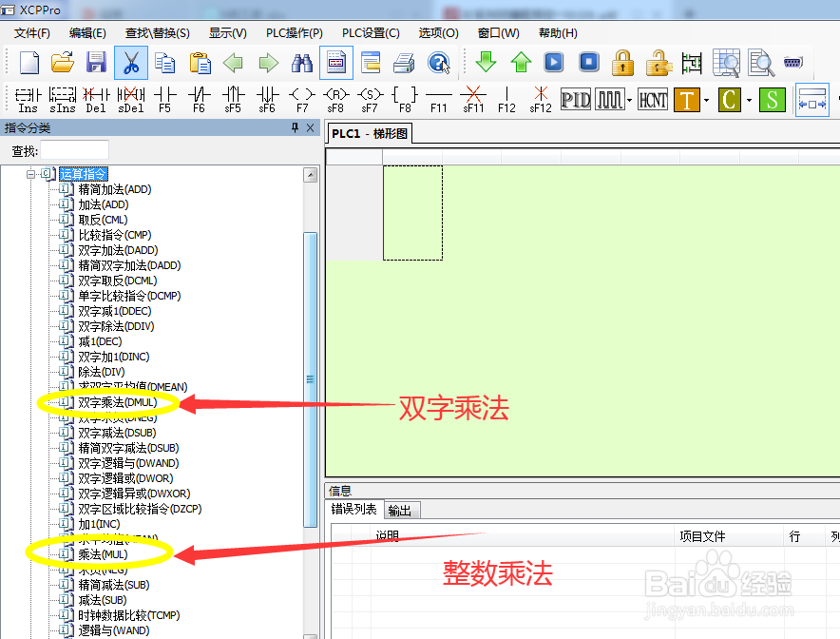Open the 显示(V) menu

coord(228,33)
